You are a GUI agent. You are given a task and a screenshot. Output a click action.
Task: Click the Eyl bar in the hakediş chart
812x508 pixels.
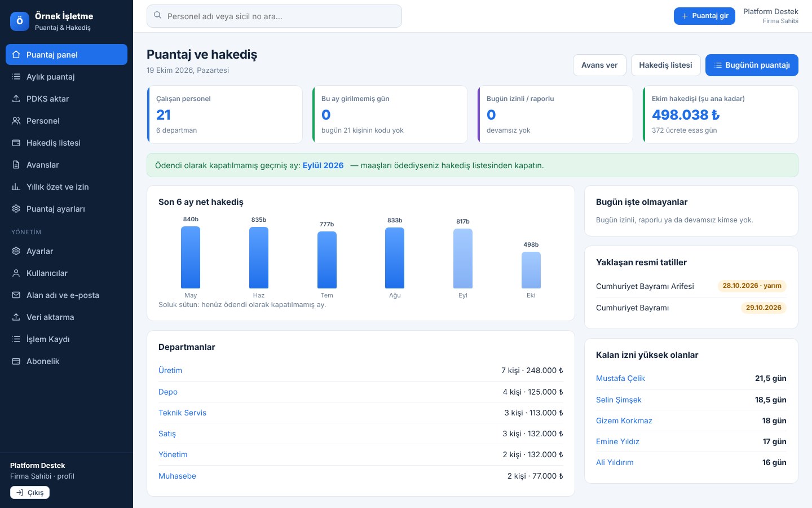tap(463, 259)
